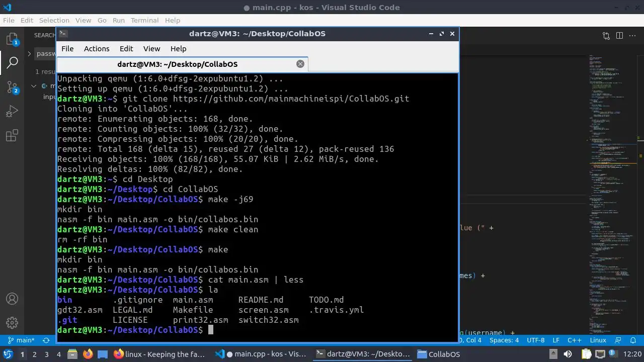Image resolution: width=644 pixels, height=362 pixels.
Task: Switch to the Firefox linux window in taskbar
Action: click(x=160, y=354)
